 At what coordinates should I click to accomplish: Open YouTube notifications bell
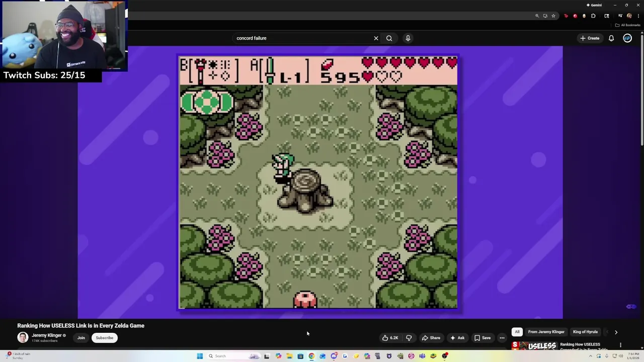click(x=611, y=38)
